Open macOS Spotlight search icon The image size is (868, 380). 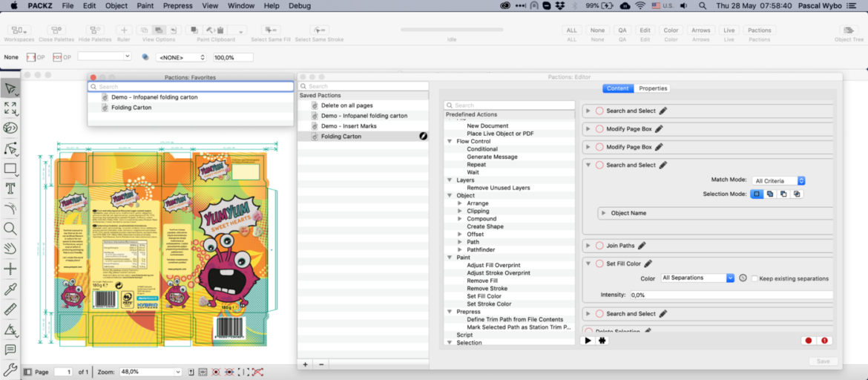click(703, 5)
